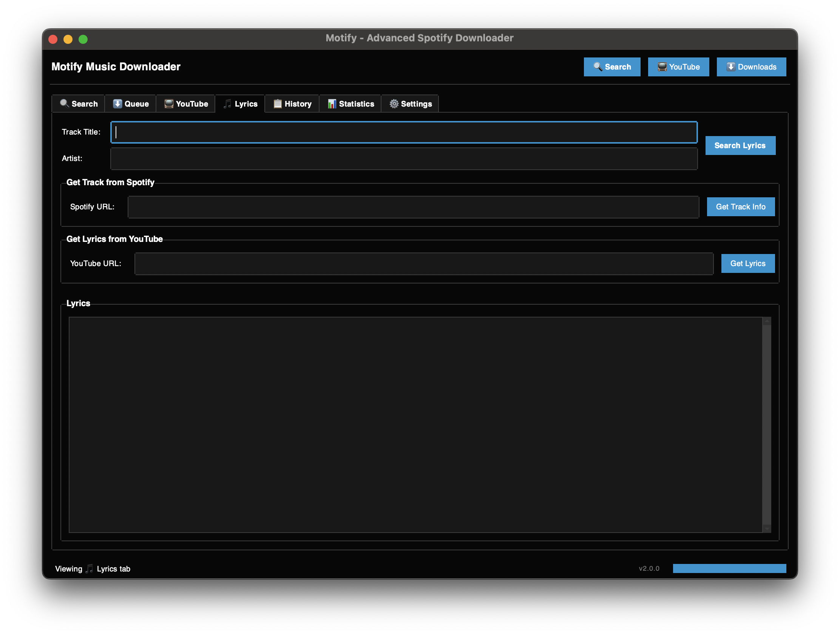Click the YouTube URL input field
This screenshot has width=840, height=635.
click(x=424, y=264)
